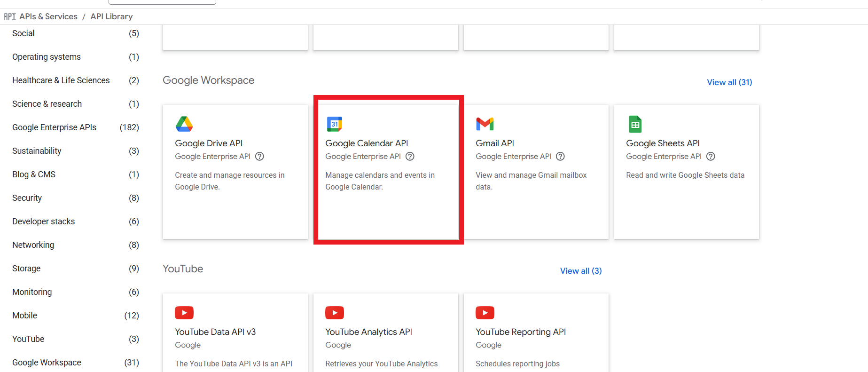
Task: Click the YouTube section heading above the cards
Action: (183, 269)
